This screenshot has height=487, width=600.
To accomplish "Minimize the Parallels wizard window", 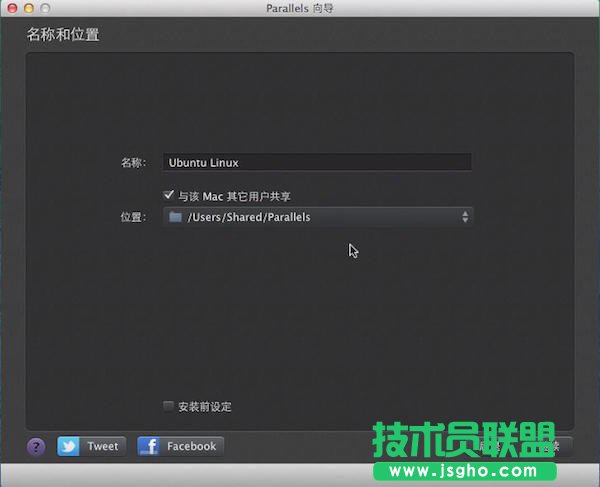I will (29, 8).
